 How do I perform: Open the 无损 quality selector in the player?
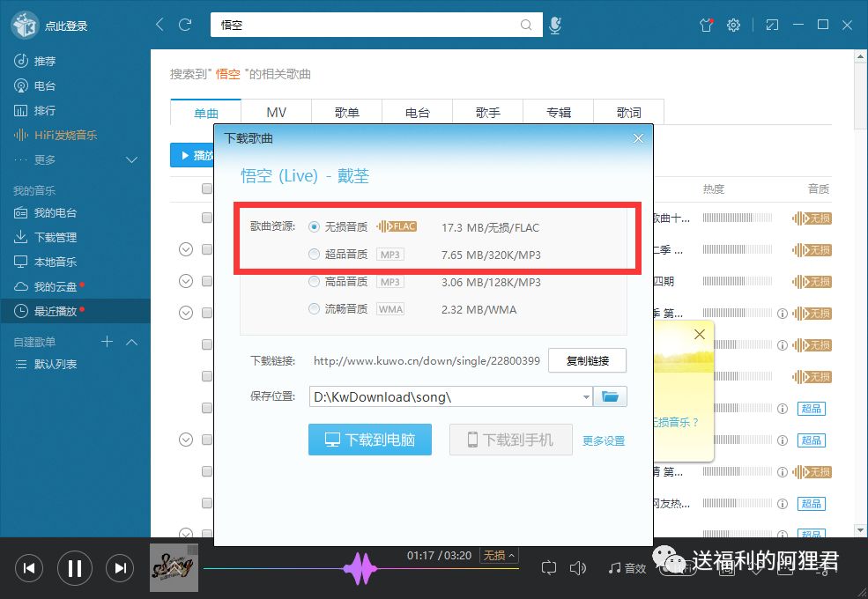point(499,555)
